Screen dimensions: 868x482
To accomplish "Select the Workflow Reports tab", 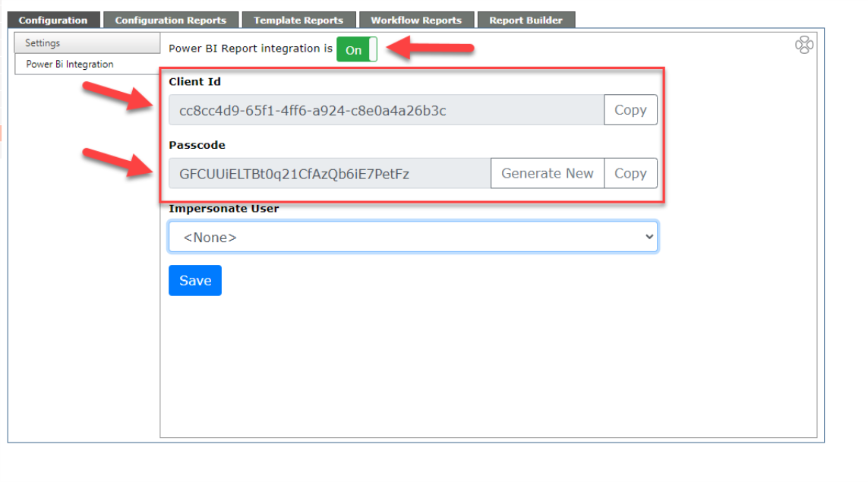I will click(416, 20).
